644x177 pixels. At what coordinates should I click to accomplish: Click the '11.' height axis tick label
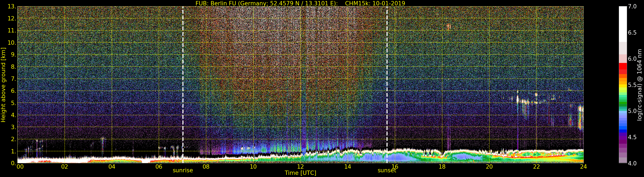[12, 31]
